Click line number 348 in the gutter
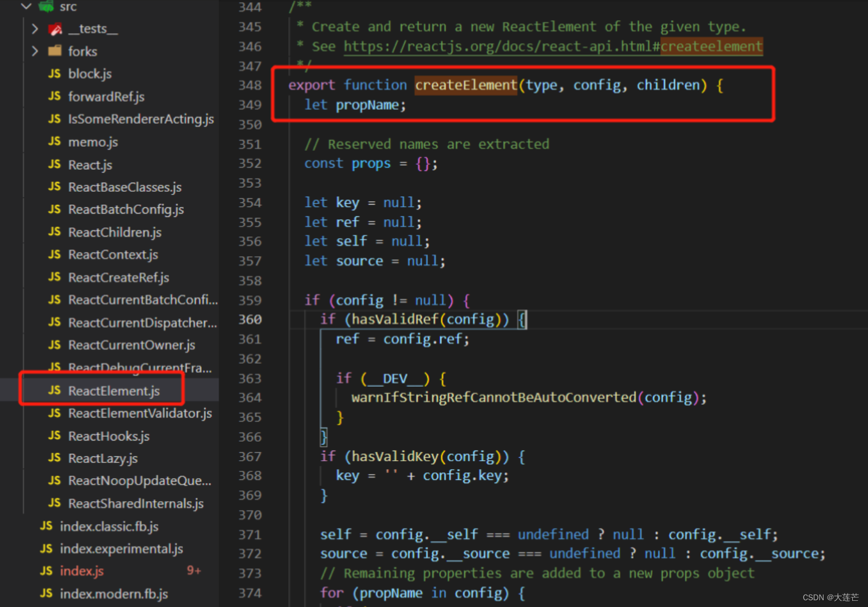The height and width of the screenshot is (607, 868). (250, 85)
